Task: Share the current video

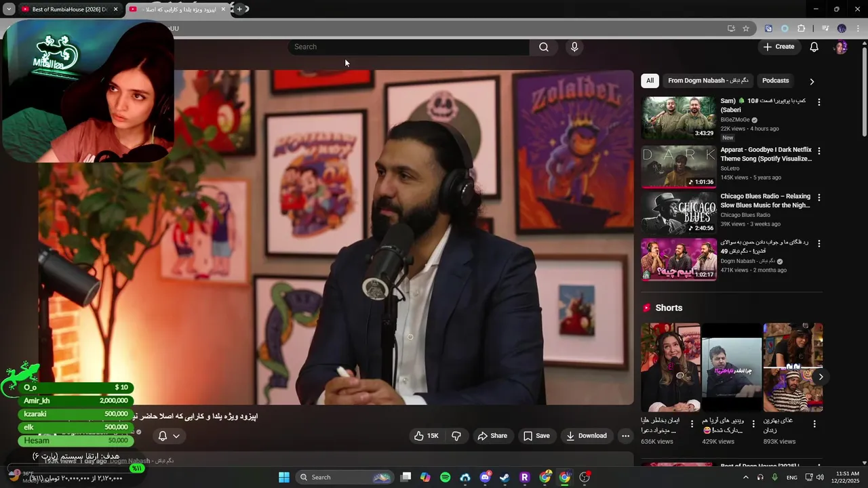Action: pyautogui.click(x=492, y=436)
